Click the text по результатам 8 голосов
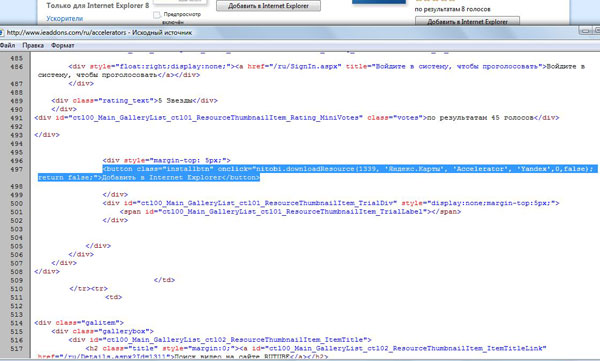Screen dimensions: 600x361 pyautogui.click(x=452, y=9)
